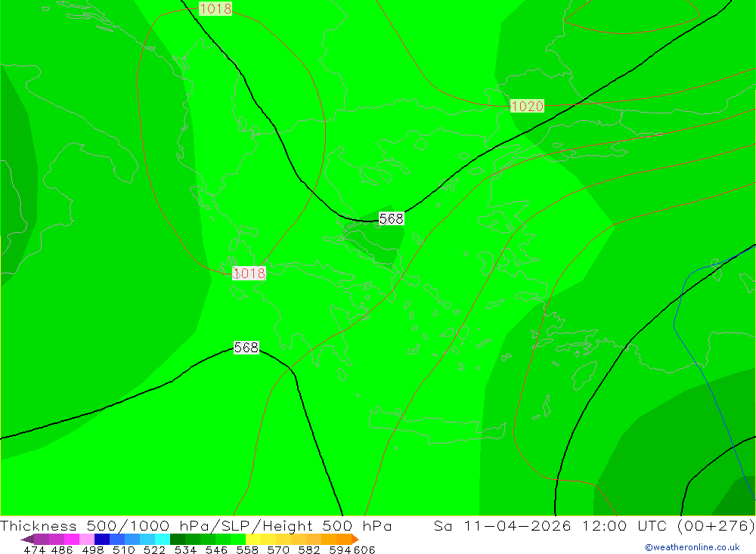Click the 1020 isobar label
Screen dimensions: 756x554
click(527, 106)
